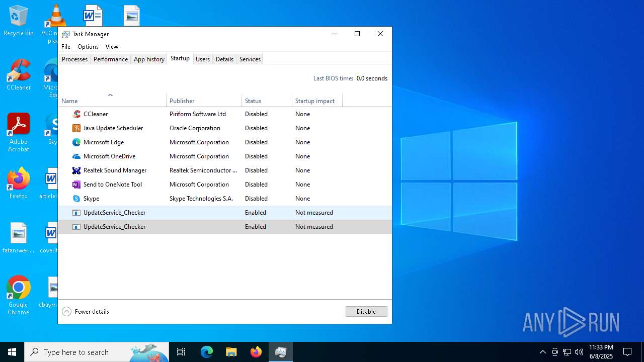Click the search box on the taskbar

97,352
